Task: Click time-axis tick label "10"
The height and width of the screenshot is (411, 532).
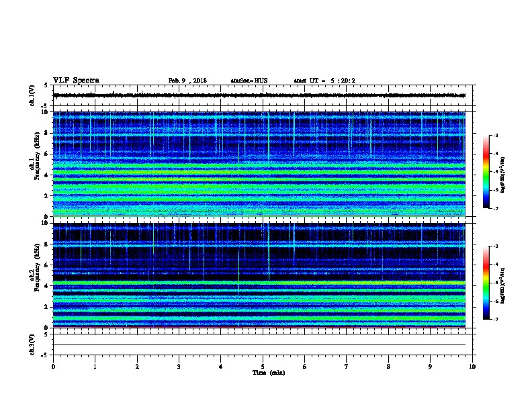Action: coord(472,366)
